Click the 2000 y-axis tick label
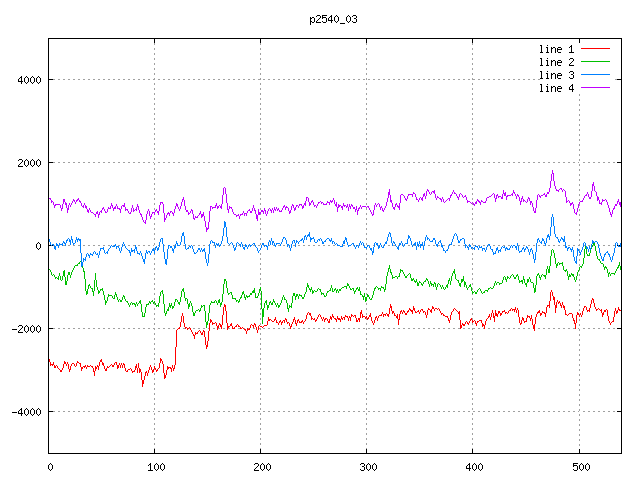 tap(28, 163)
